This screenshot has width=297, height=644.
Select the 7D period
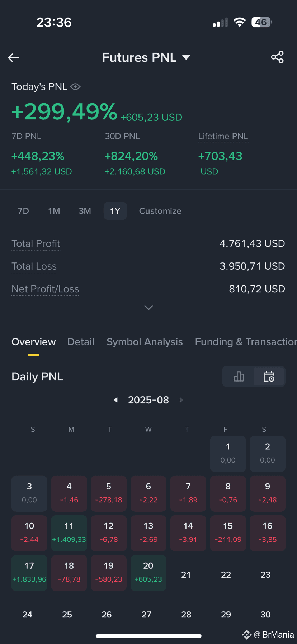pos(23,211)
